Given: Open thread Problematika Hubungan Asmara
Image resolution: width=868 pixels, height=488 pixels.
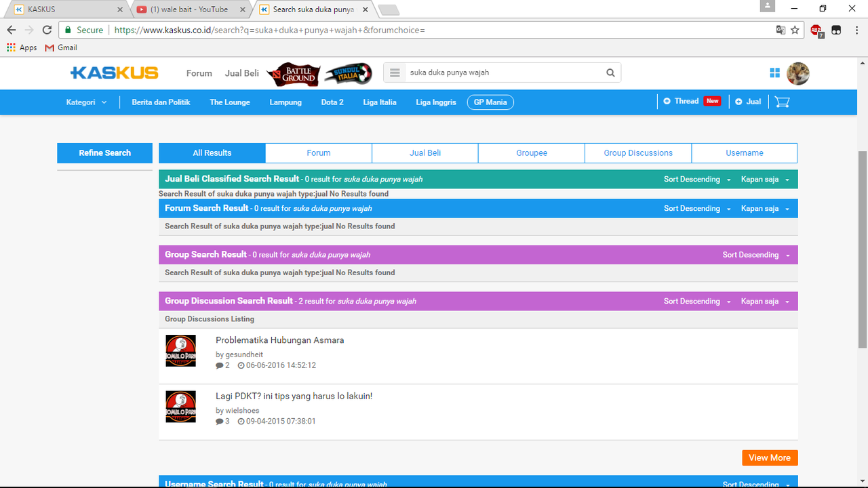Looking at the screenshot, I should pos(280,340).
